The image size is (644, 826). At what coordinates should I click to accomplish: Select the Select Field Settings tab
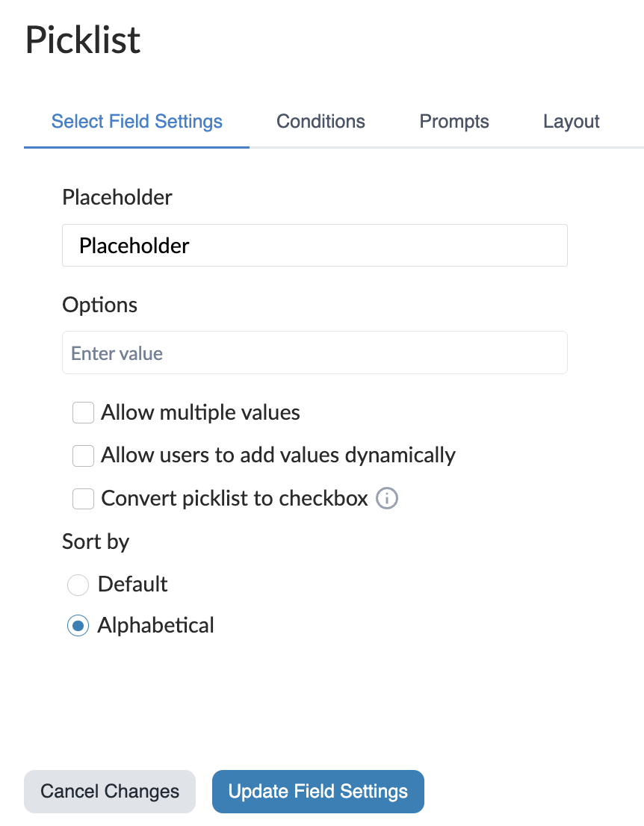(137, 122)
